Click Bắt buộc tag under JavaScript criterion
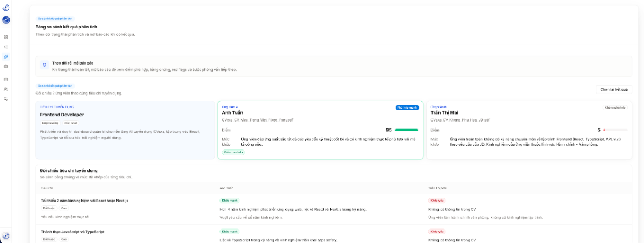This screenshot has height=243, width=644. coord(49,239)
